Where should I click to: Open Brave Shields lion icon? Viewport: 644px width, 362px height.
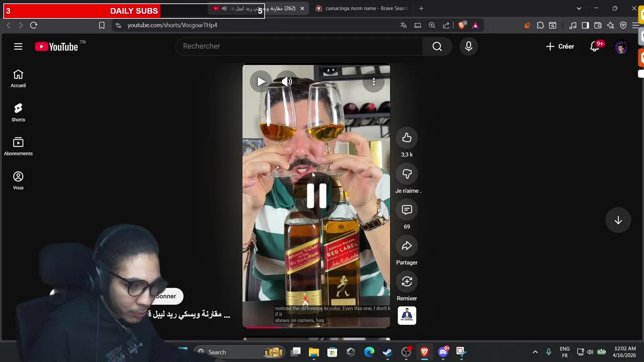pos(462,25)
